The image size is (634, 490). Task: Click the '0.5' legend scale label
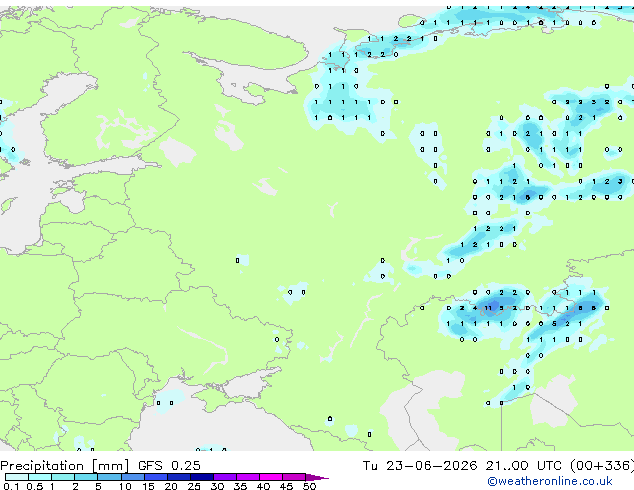[x=34, y=486]
